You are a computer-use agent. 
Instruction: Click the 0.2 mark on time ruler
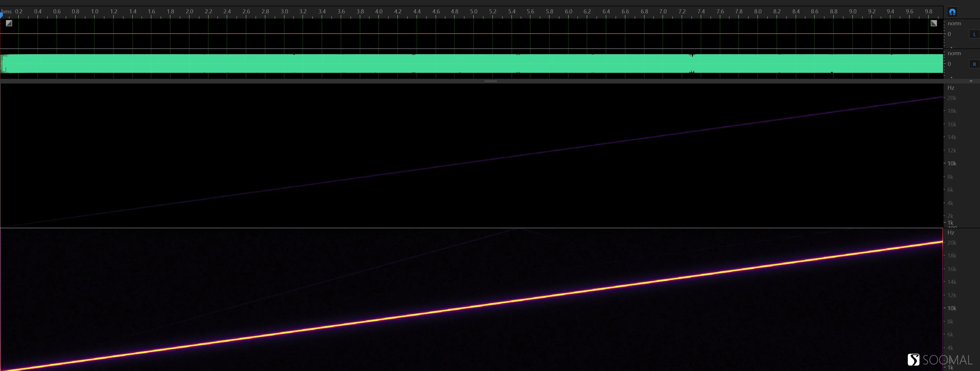click(x=19, y=11)
